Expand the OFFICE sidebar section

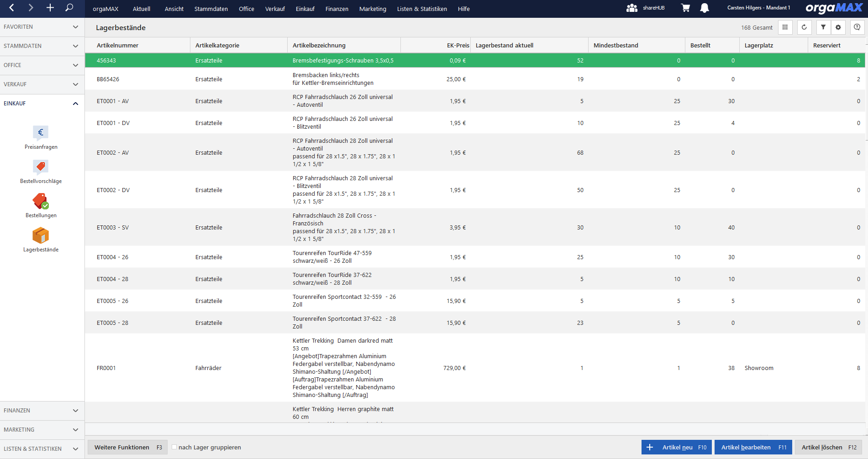(42, 65)
